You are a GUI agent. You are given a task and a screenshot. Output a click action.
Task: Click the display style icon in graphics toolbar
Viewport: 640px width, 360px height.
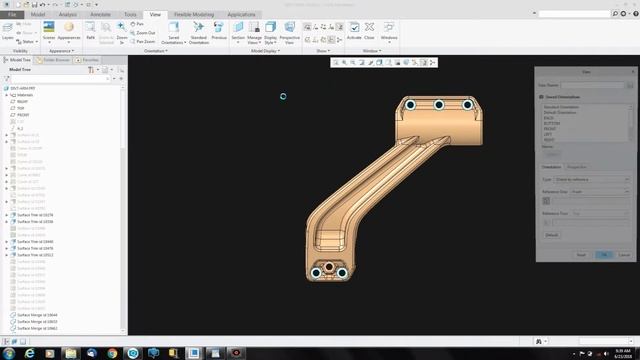pyautogui.click(x=380, y=62)
